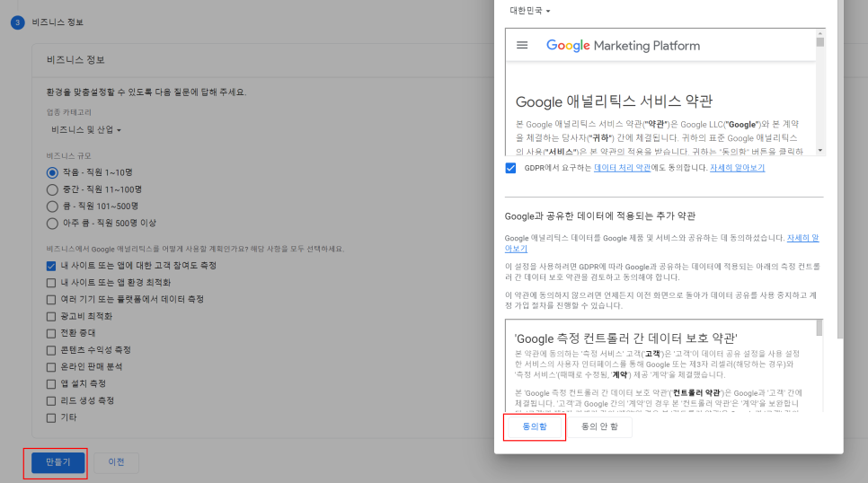
Task: Click the 이전 button
Action: pyautogui.click(x=116, y=462)
